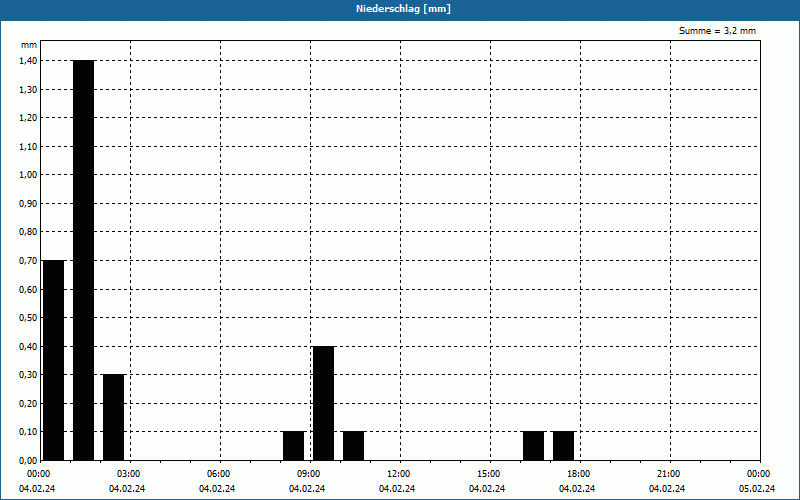Click the '0,10' y-axis label

[28, 432]
